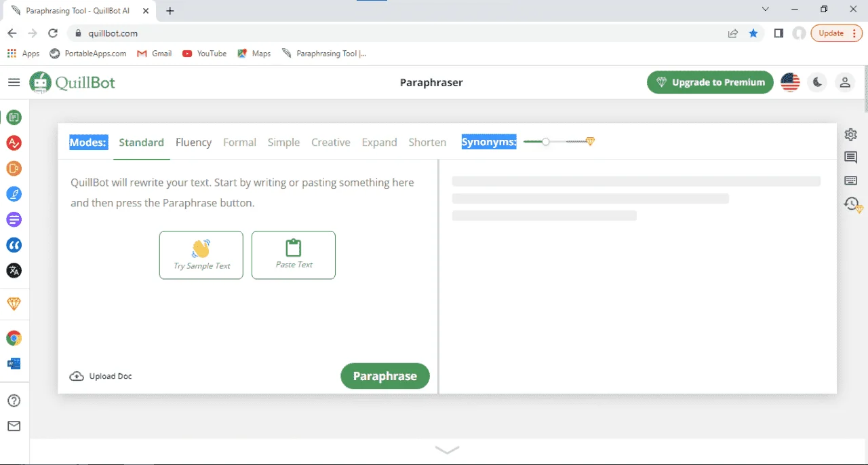The height and width of the screenshot is (465, 868).
Task: Open the PortableApps.com bookmark
Action: (x=88, y=54)
